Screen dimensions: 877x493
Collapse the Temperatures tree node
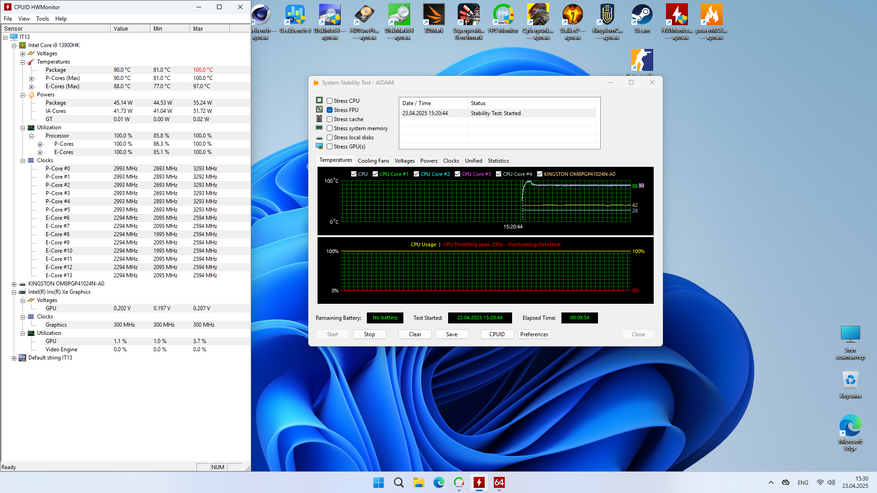coord(22,62)
